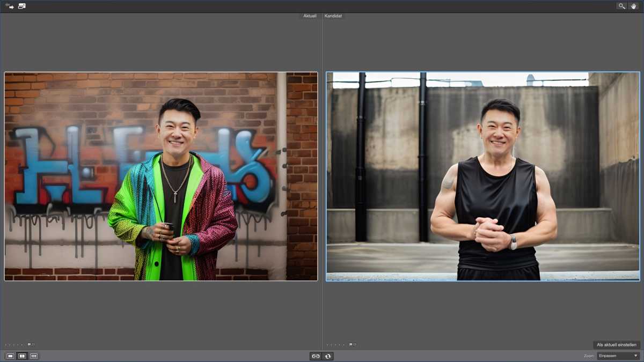The image size is (644, 362).
Task: Switch to side-by-side compare layout
Action: (22, 356)
